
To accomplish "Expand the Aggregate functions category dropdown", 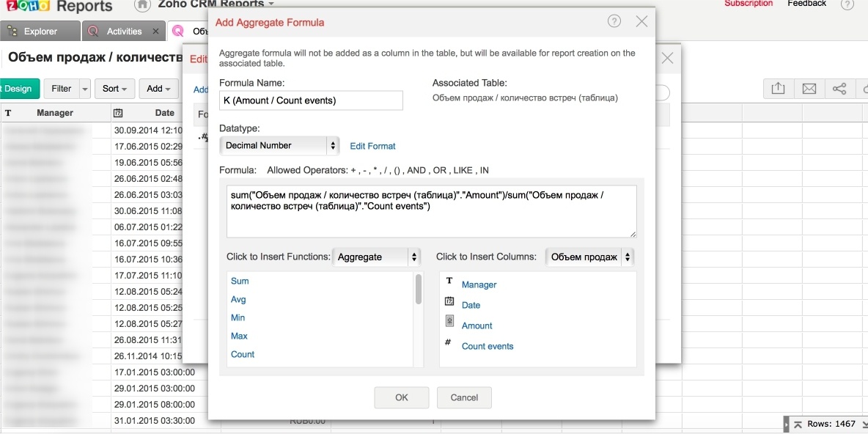I will [377, 257].
